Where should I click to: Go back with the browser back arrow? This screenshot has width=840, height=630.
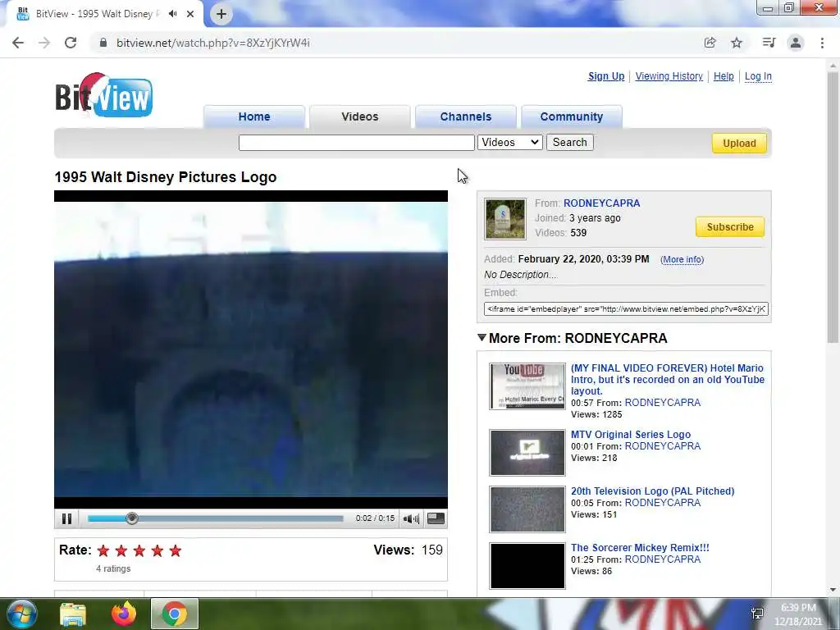point(18,43)
